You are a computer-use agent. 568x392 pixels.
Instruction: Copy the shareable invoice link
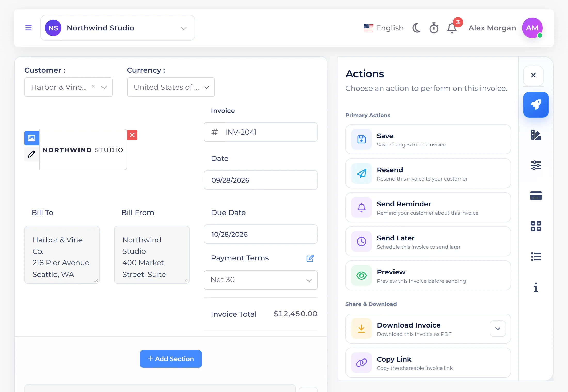428,363
